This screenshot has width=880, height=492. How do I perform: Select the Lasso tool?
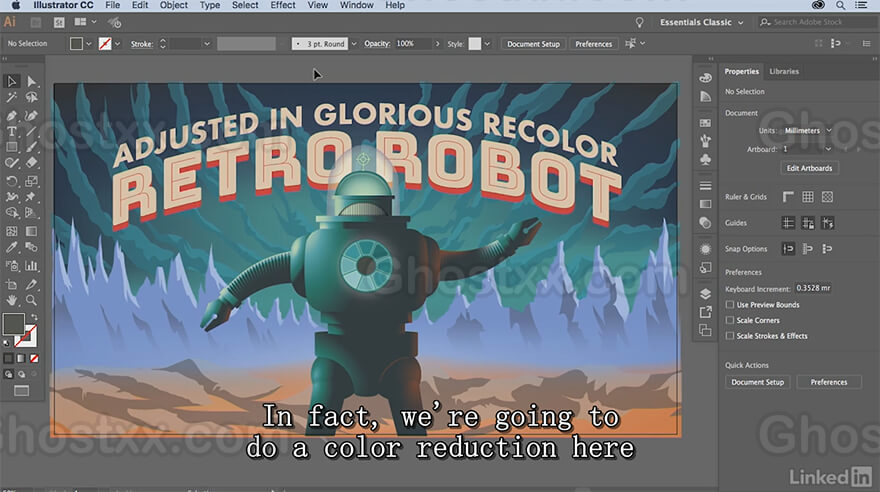31,98
